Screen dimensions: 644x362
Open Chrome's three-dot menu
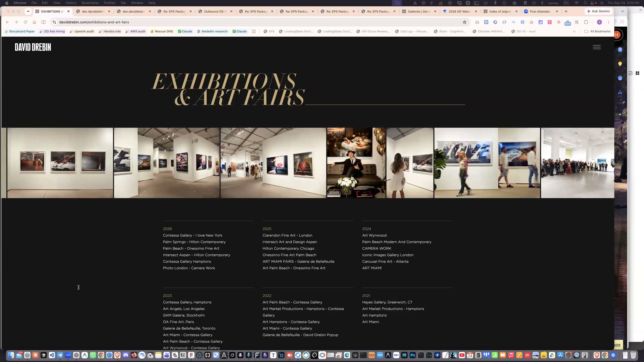pyautogui.click(x=609, y=22)
